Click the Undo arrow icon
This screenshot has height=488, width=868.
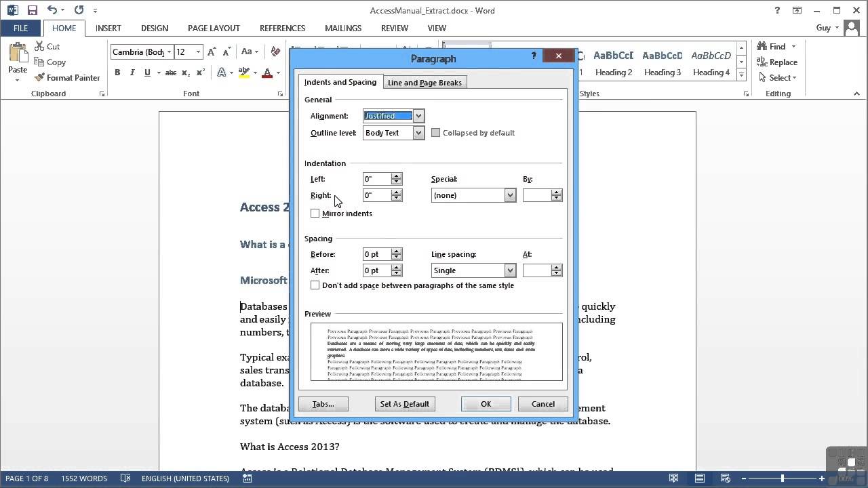[52, 10]
